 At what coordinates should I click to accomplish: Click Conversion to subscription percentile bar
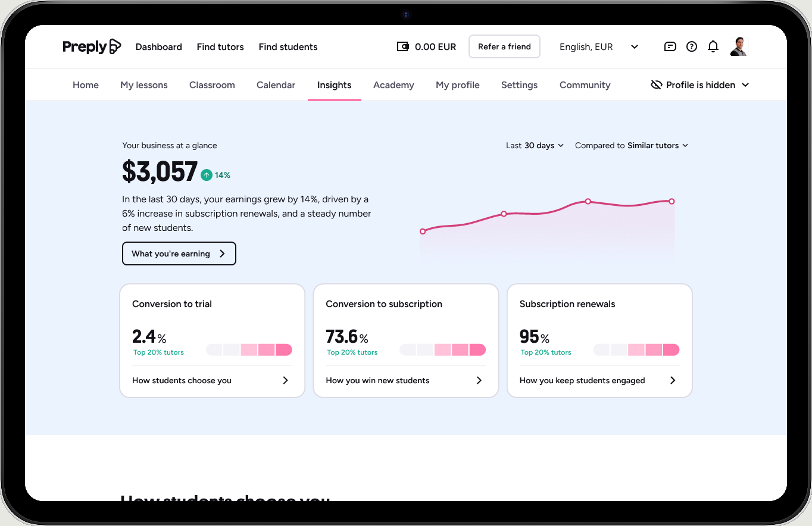click(x=442, y=350)
